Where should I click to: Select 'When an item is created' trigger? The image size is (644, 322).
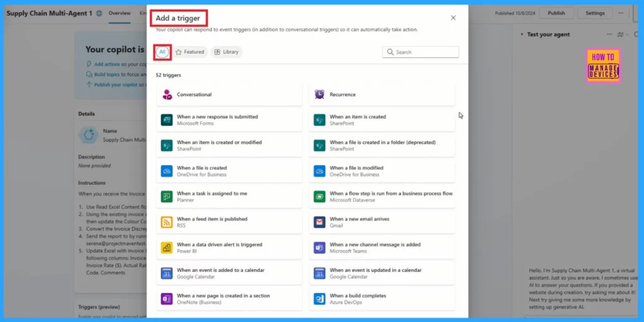point(382,120)
